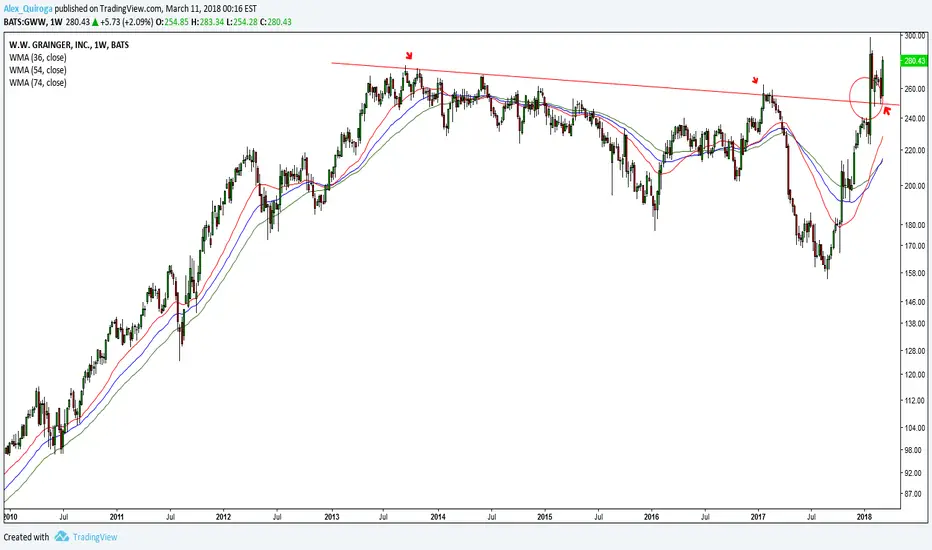
Task: Click the 87.00 price axis label
Action: point(915,494)
